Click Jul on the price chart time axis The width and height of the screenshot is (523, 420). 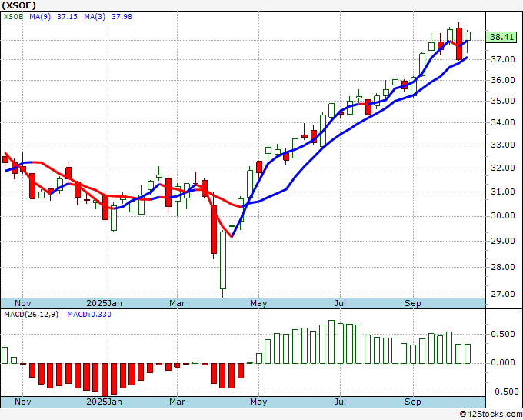pyautogui.click(x=340, y=303)
